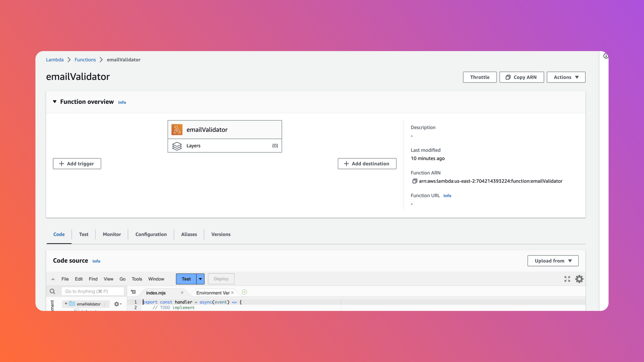The height and width of the screenshot is (362, 644).
Task: Close the Environment Variables tab
Action: [232, 293]
